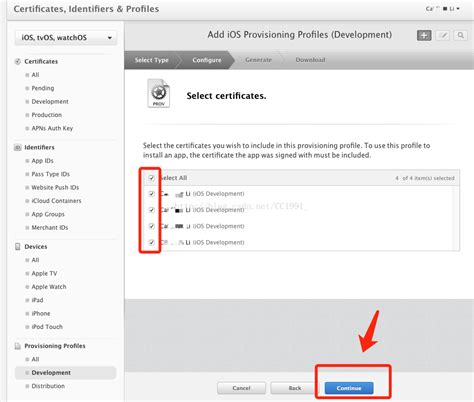474x402 pixels.
Task: Click the Certificates section icon
Action: 18,61
